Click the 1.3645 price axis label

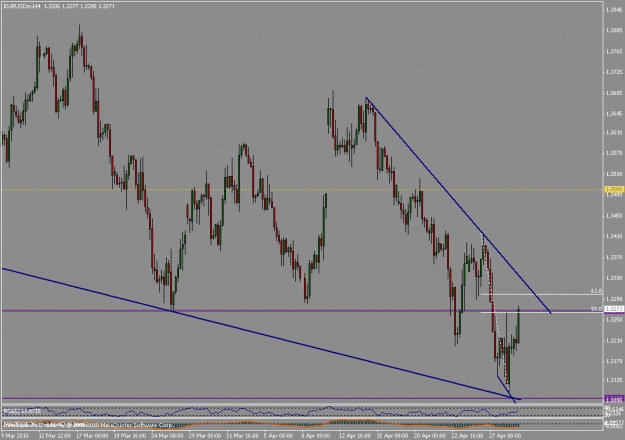coord(614,114)
